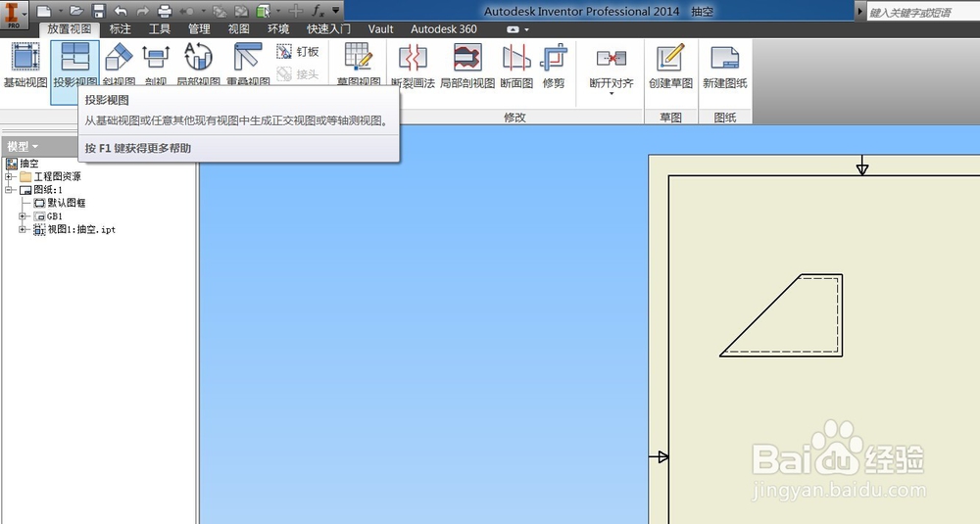Click the 修改 panel title
This screenshot has width=980, height=524.
(x=514, y=117)
